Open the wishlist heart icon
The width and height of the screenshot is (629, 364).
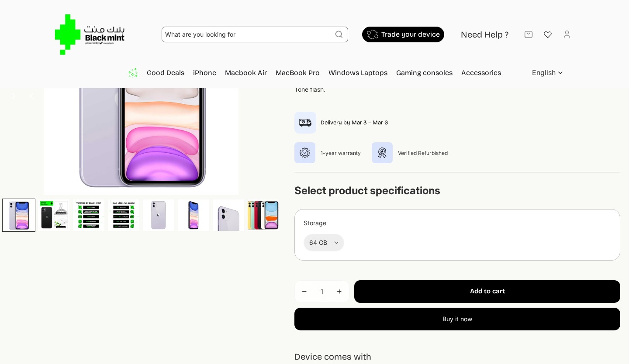(x=548, y=34)
